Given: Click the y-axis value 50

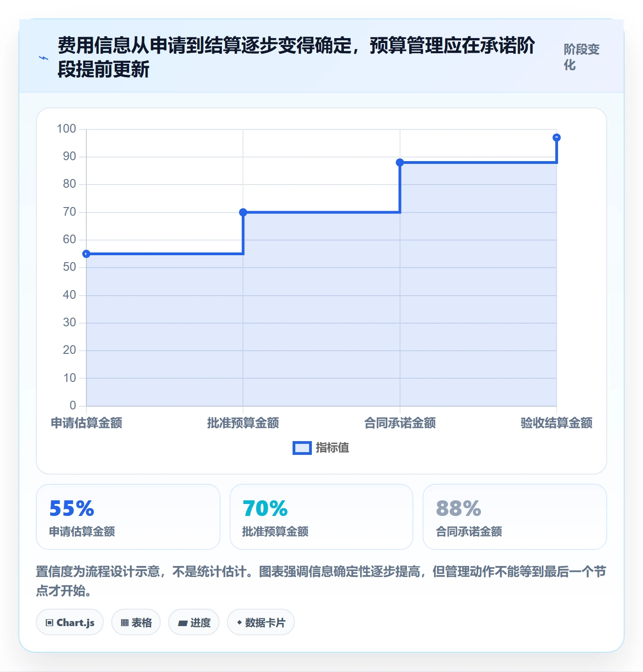Looking at the screenshot, I should coord(69,267).
